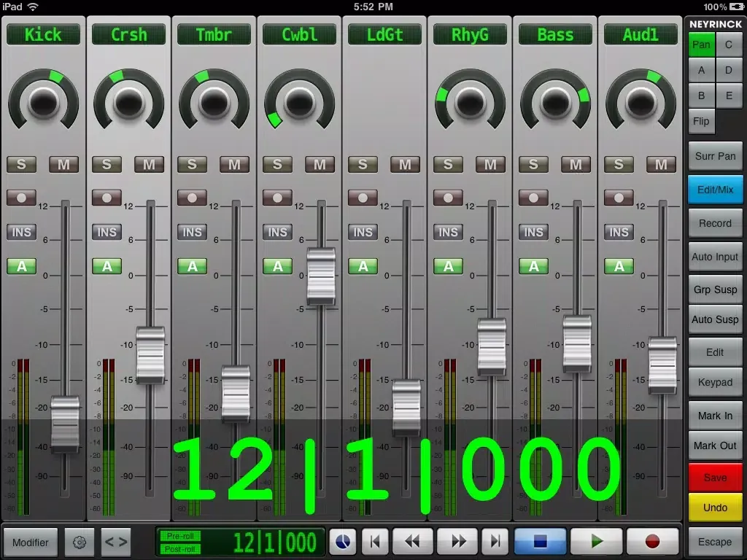Click the yellow Undo button
The image size is (747, 560).
(x=715, y=507)
